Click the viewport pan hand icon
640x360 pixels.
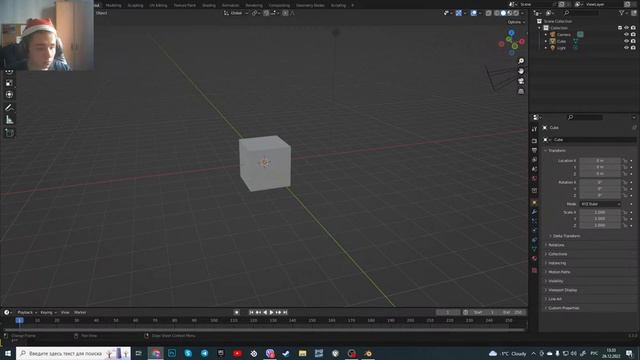(x=521, y=71)
